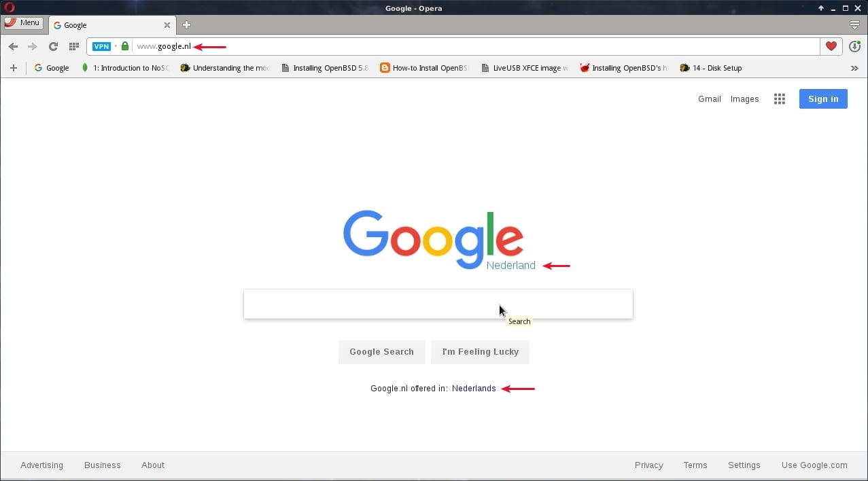Close the Google tab
This screenshot has width=868, height=481.
(167, 25)
